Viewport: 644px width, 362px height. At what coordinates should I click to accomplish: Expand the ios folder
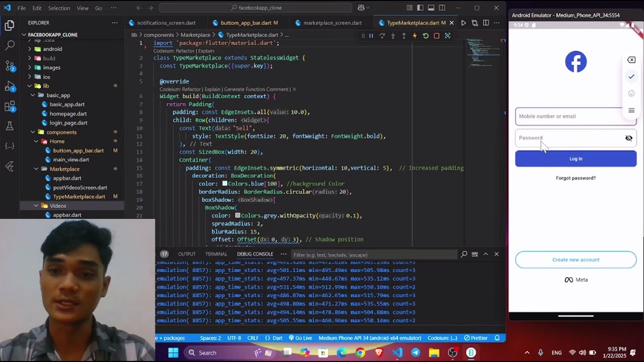tap(46, 77)
